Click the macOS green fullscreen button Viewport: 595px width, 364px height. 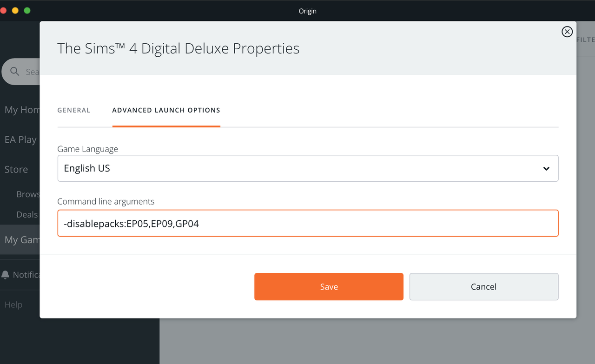(x=27, y=10)
